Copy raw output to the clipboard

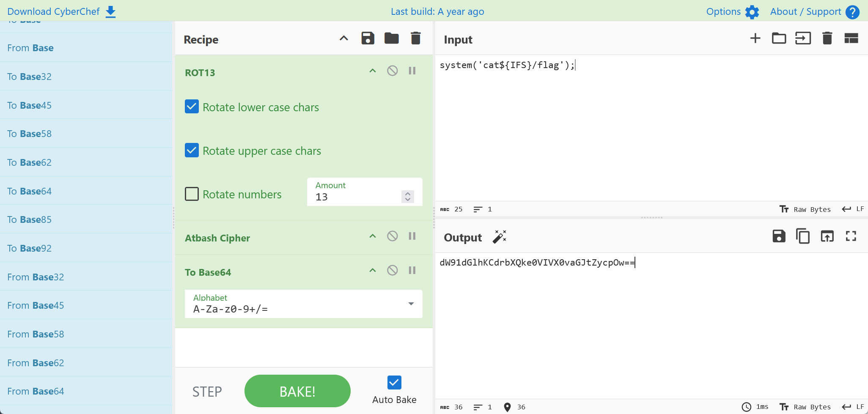pos(802,236)
